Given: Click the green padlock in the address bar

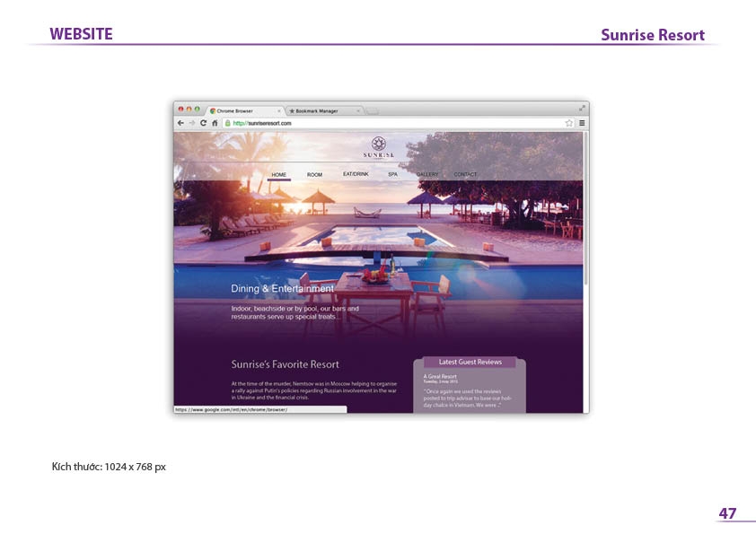Looking at the screenshot, I should pos(227,123).
